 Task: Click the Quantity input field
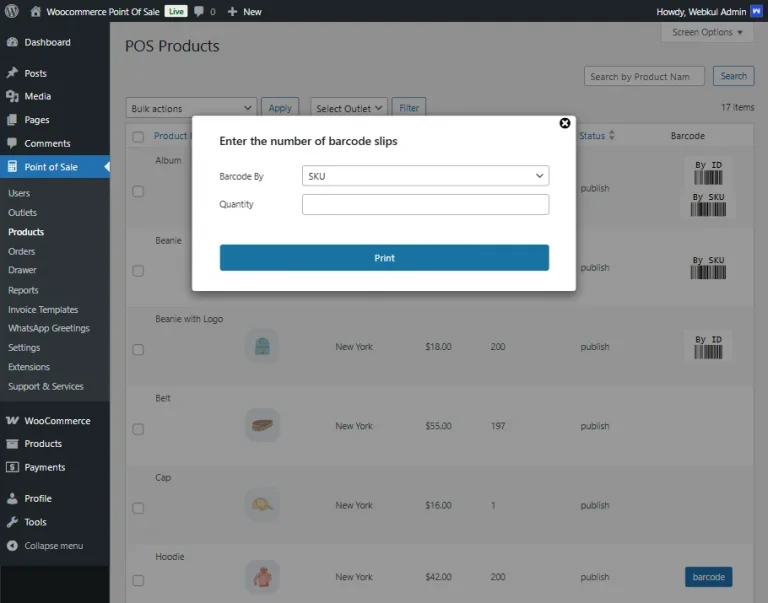pos(425,205)
